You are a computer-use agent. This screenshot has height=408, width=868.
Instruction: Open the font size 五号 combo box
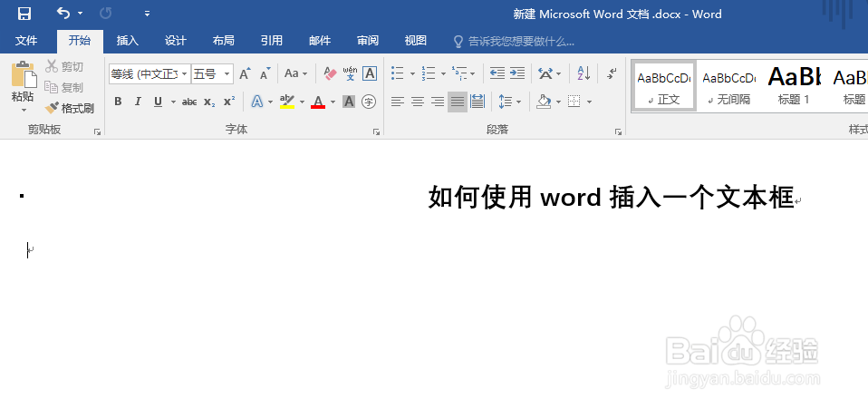pyautogui.click(x=212, y=73)
